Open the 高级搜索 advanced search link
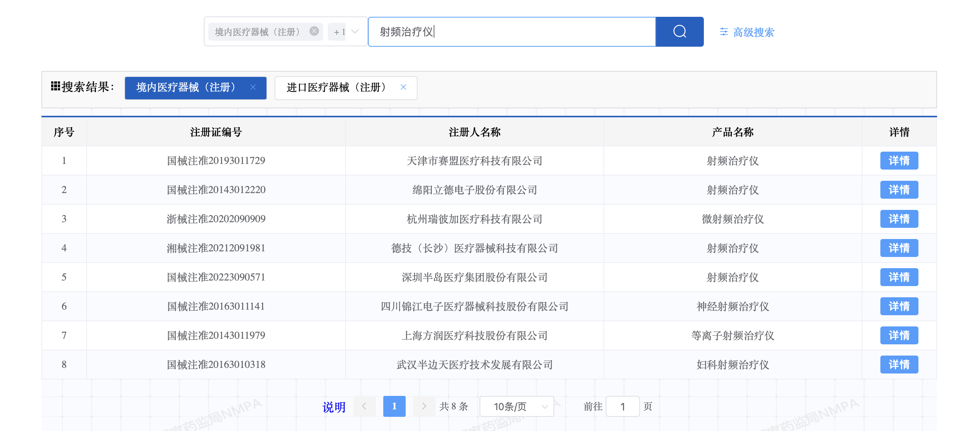 (x=753, y=32)
